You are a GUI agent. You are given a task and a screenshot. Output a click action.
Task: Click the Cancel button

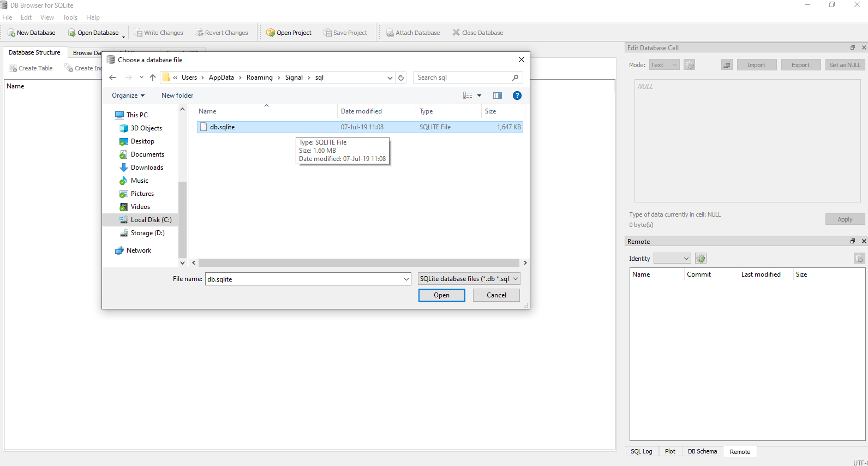[x=496, y=295]
